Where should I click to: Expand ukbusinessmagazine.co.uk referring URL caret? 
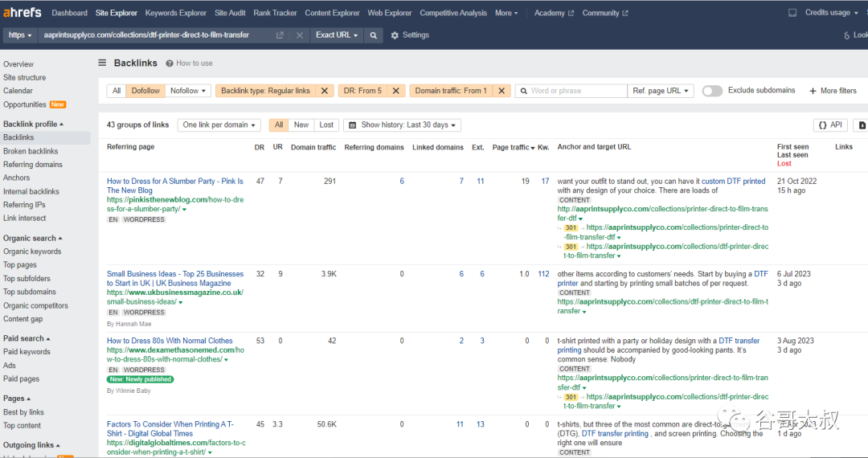(x=181, y=303)
